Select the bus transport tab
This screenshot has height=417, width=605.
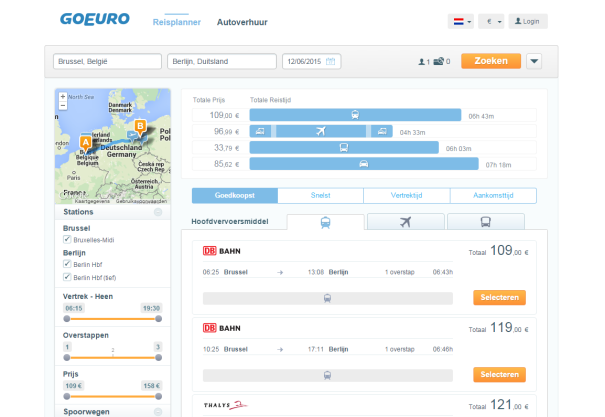(x=485, y=222)
